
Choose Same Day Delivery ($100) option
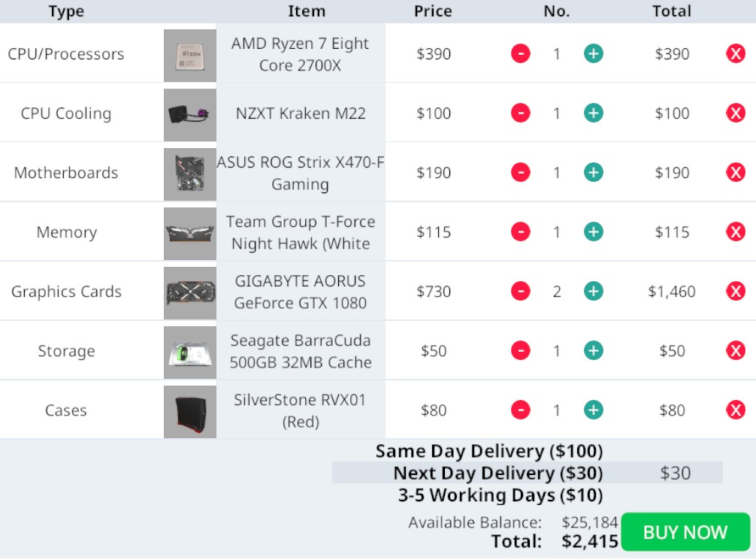point(489,451)
